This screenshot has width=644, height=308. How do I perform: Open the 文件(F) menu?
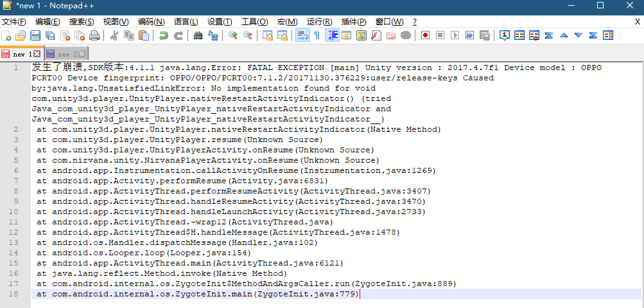[x=14, y=22]
